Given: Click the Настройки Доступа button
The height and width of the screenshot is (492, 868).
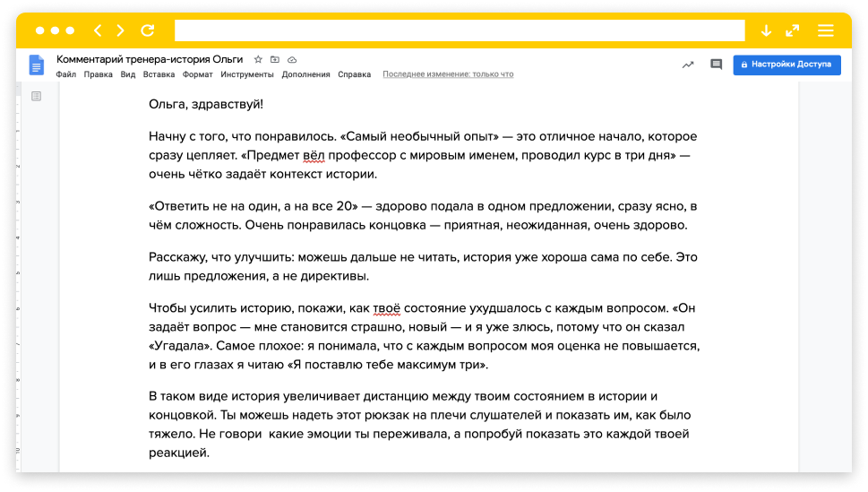Looking at the screenshot, I should point(786,65).
